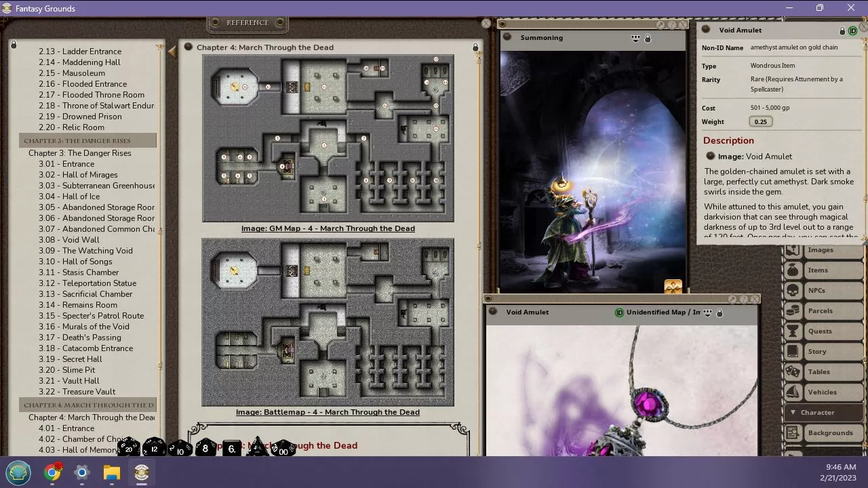Click the Void Amulet image window link icon
868x488 pixels.
494,312
